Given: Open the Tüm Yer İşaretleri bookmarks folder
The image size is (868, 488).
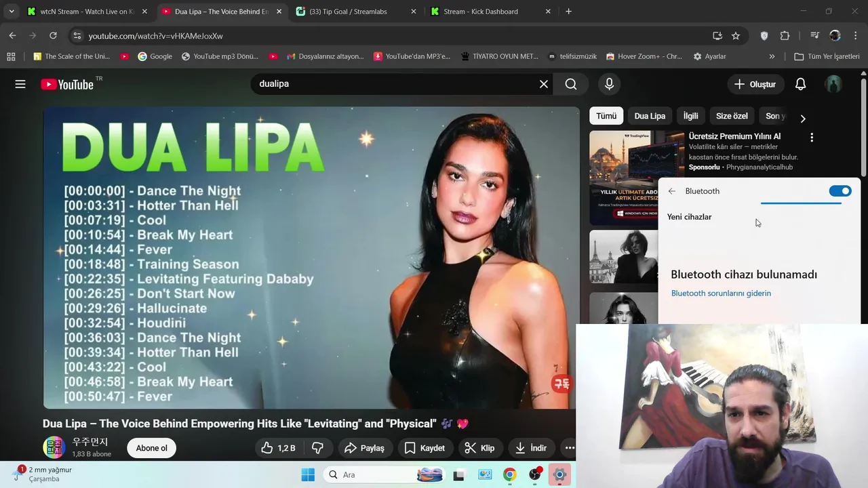Looking at the screenshot, I should click(x=827, y=56).
